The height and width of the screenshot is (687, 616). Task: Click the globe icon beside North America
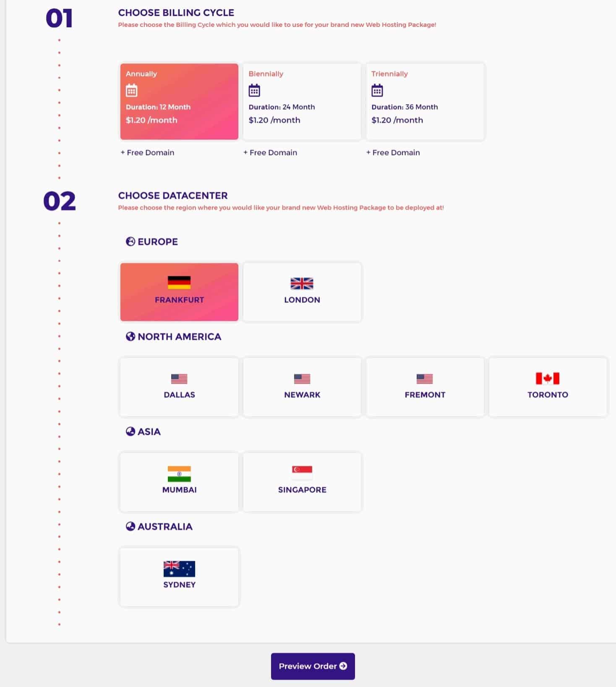(131, 336)
